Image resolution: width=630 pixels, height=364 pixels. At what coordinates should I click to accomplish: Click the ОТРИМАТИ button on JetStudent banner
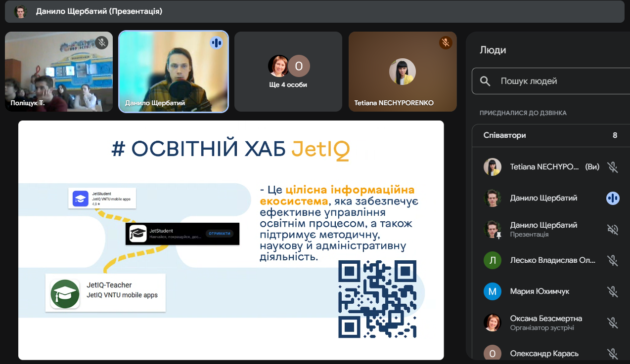[220, 234]
